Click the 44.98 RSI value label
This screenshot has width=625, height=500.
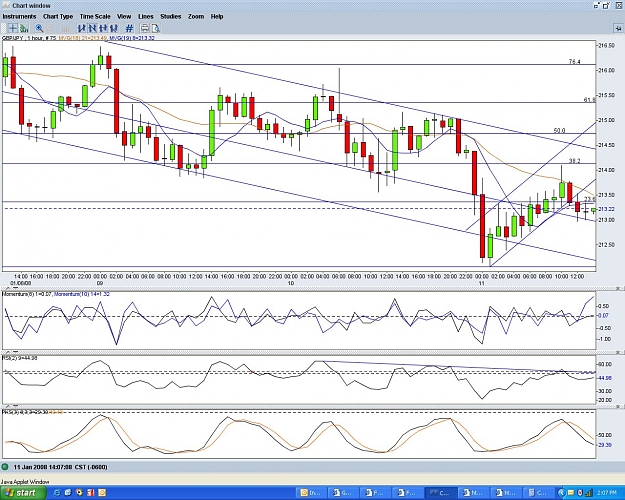tap(605, 378)
